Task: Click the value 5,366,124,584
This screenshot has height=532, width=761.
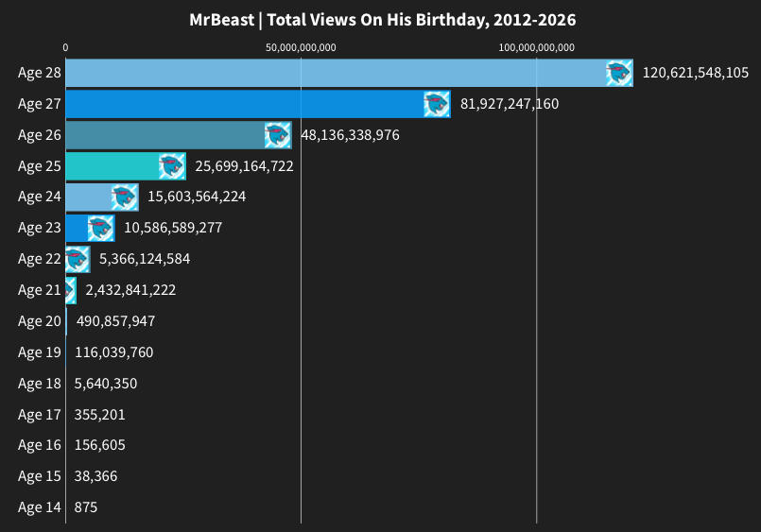Action: click(x=145, y=259)
